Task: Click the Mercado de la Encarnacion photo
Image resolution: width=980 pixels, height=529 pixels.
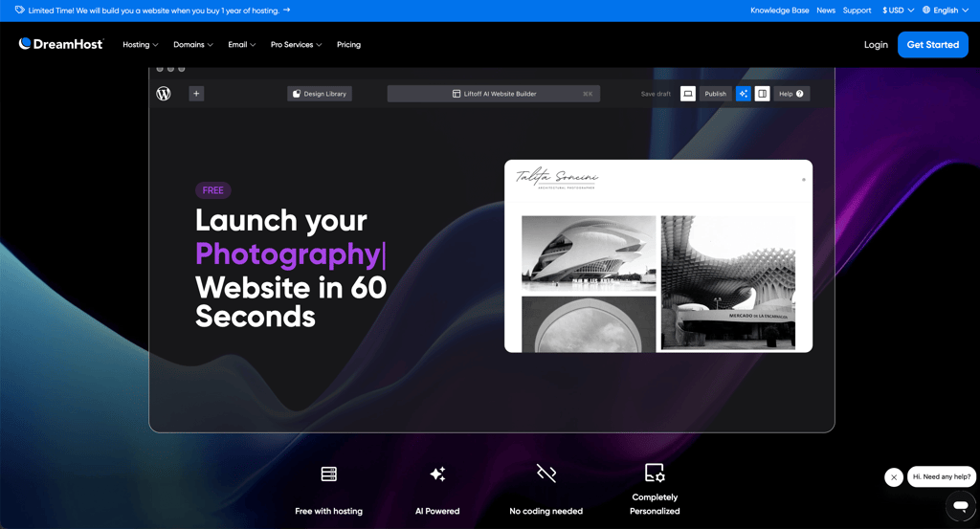Action: pos(728,282)
